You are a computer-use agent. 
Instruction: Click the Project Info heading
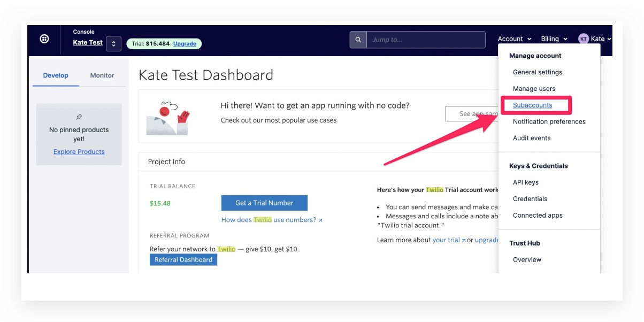166,162
